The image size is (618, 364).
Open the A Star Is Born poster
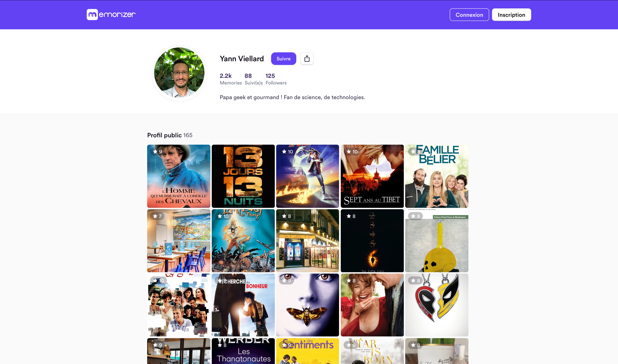click(x=372, y=351)
